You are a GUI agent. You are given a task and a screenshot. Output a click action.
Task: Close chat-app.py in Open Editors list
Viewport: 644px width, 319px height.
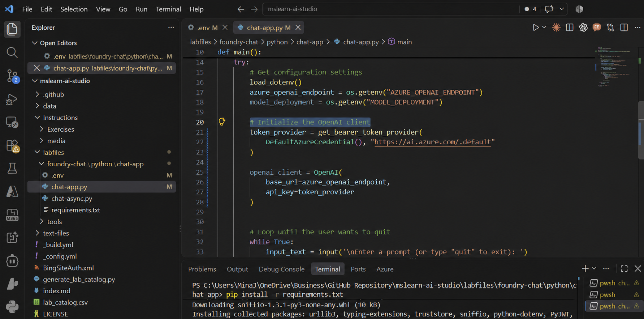[x=36, y=68]
